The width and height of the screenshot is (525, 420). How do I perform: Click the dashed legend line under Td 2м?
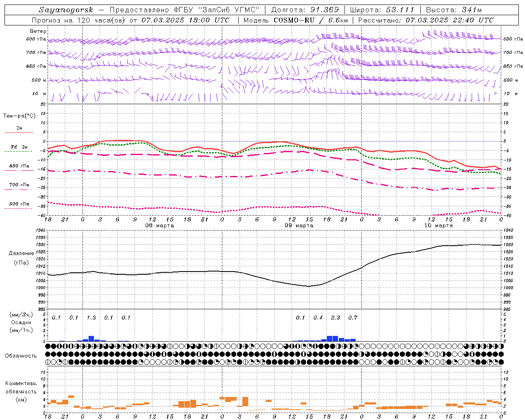click(x=18, y=152)
